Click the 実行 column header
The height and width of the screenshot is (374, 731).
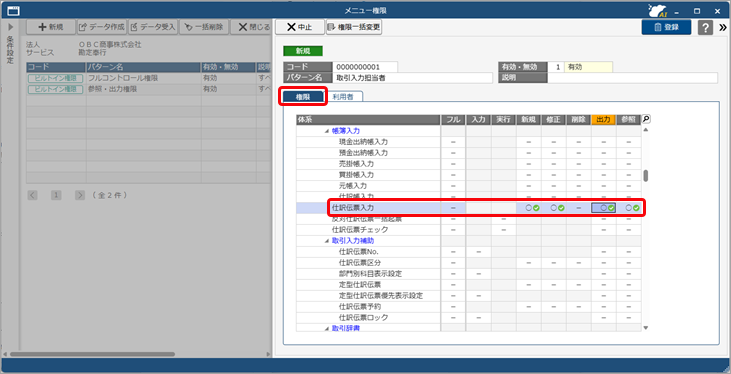click(x=503, y=120)
